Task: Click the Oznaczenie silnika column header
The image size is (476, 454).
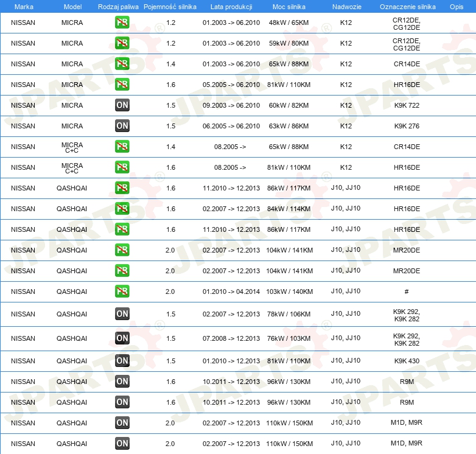Action: [x=407, y=7]
